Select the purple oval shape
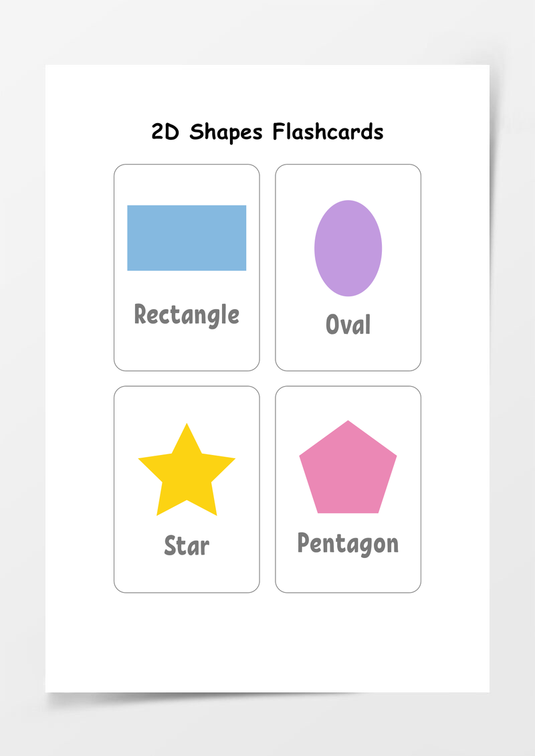Screen dimensions: 535x756 [x=348, y=248]
